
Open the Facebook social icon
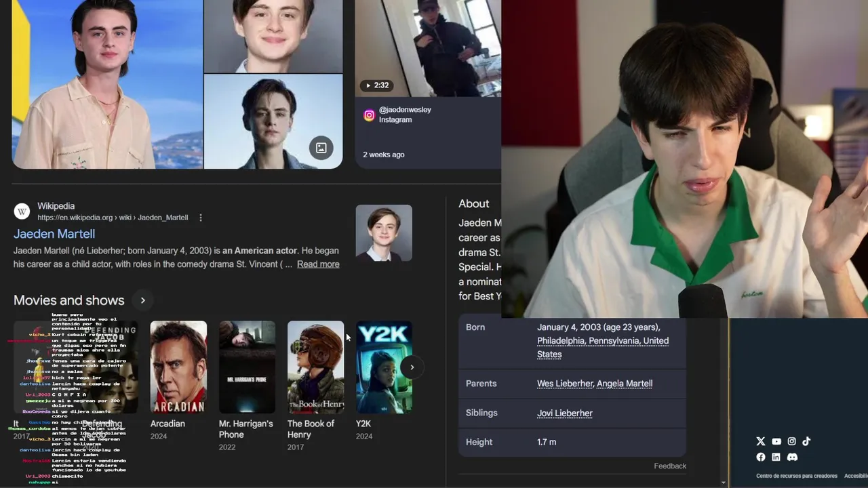click(x=761, y=457)
